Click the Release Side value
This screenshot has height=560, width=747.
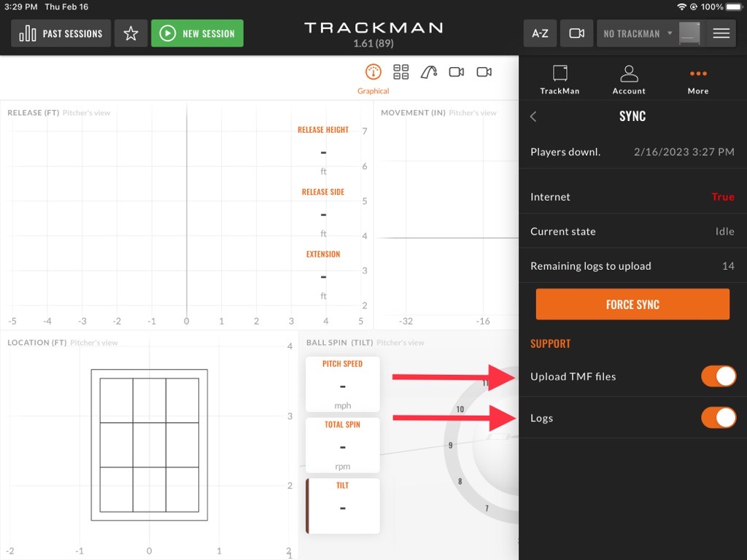[x=323, y=215]
